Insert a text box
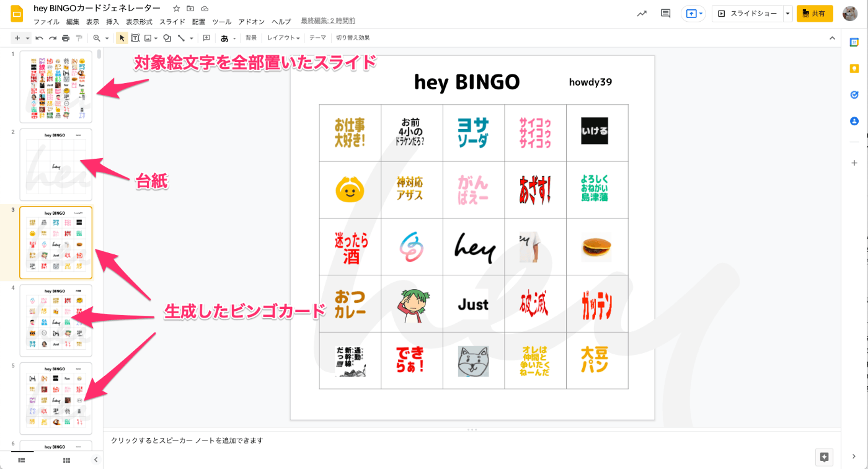Image resolution: width=868 pixels, height=469 pixels. click(x=135, y=38)
